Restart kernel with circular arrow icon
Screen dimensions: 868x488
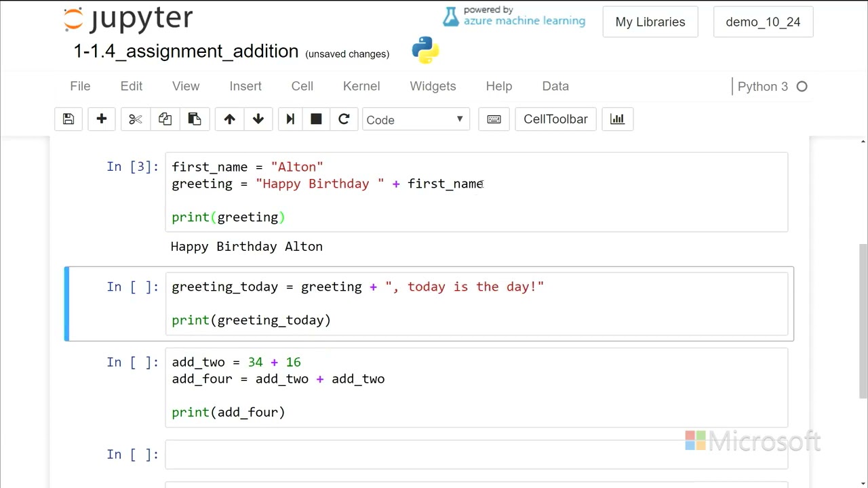pos(344,119)
